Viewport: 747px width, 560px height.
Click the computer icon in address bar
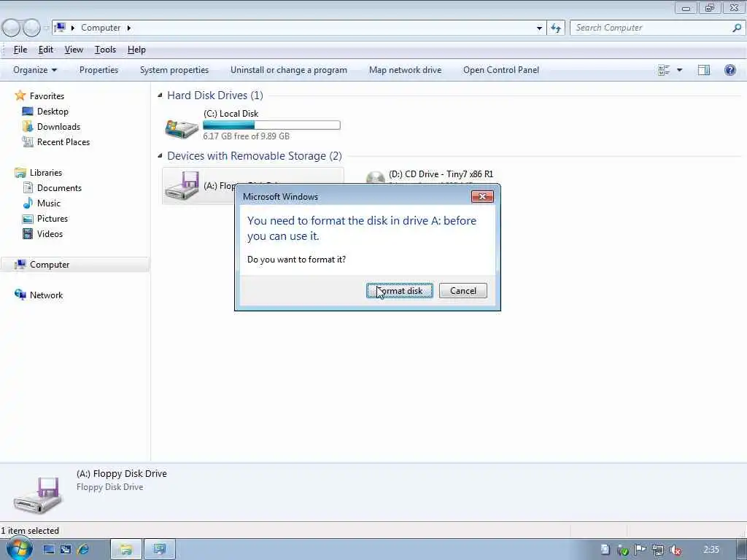tap(60, 28)
